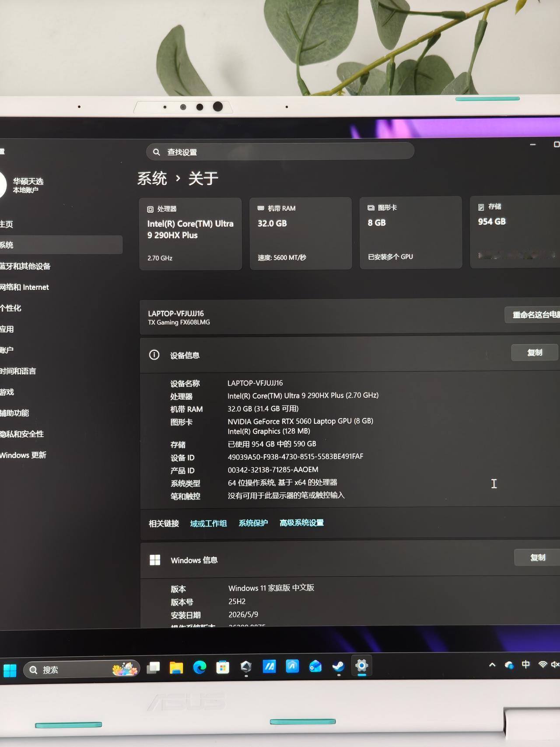Click the taskbar search box
Viewport: 560px width, 747px height.
pos(81,669)
